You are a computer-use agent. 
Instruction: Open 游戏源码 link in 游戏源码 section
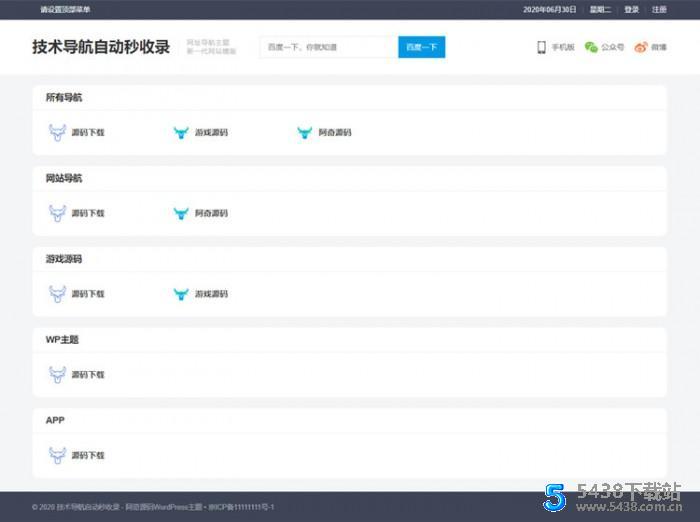(x=211, y=294)
